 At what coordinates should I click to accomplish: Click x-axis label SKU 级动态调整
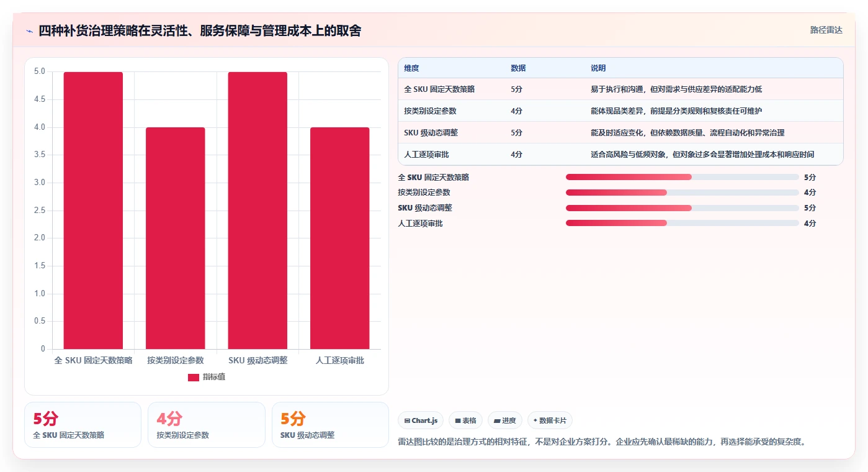pyautogui.click(x=257, y=360)
